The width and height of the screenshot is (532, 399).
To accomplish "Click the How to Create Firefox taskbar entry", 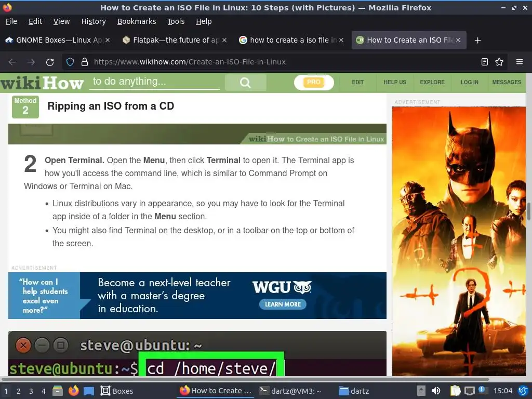I will pyautogui.click(x=216, y=391).
